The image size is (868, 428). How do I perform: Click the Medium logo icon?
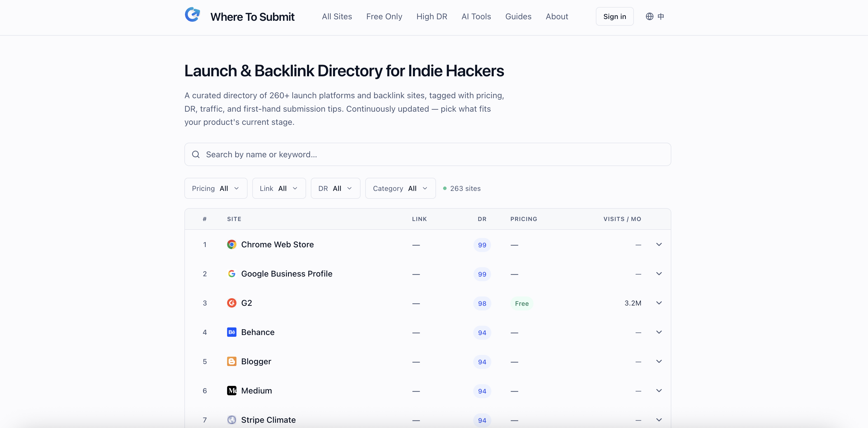click(x=231, y=391)
